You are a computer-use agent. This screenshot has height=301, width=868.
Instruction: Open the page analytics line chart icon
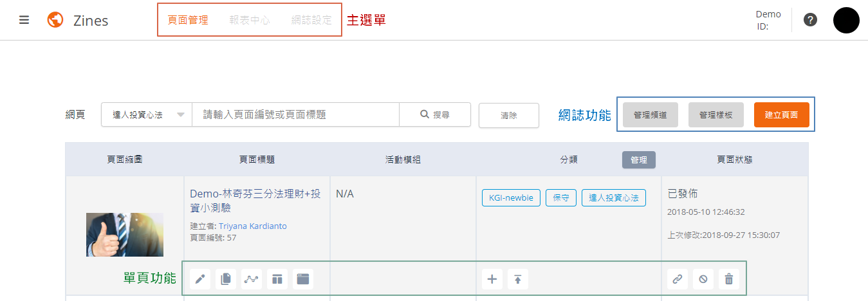tap(251, 279)
